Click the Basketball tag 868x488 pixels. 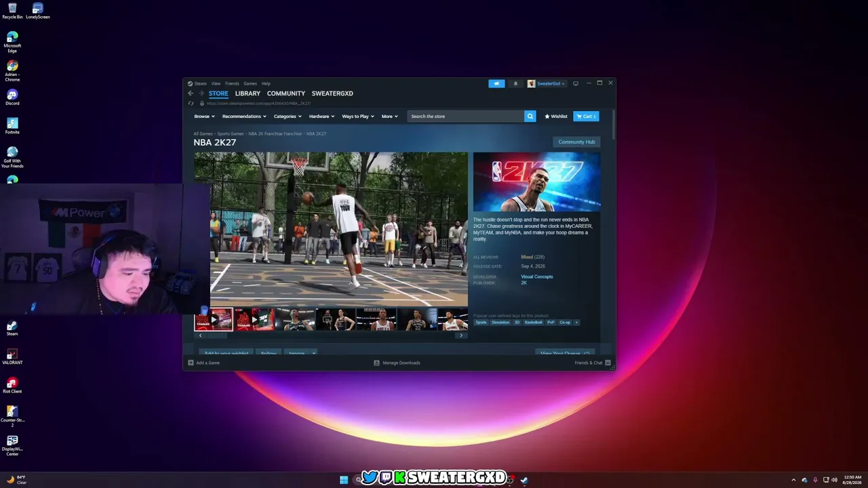[534, 323]
